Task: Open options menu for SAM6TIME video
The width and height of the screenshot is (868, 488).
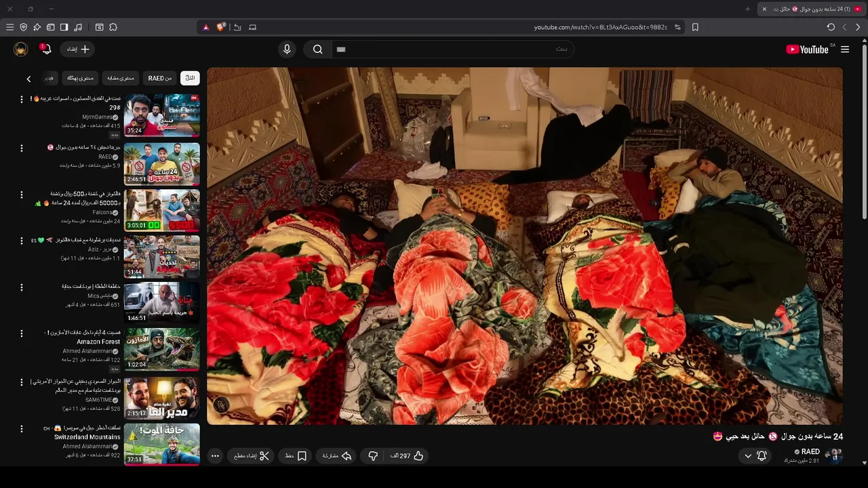Action: 21,382
